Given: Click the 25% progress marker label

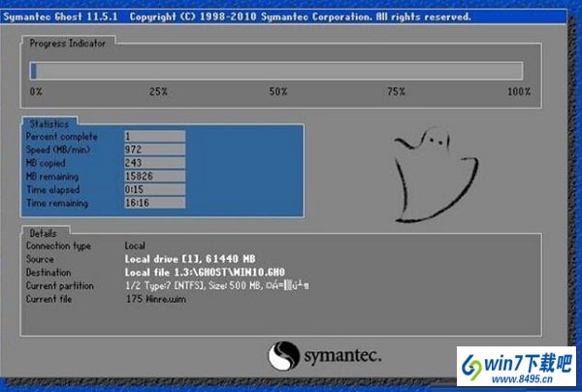Looking at the screenshot, I should 158,91.
